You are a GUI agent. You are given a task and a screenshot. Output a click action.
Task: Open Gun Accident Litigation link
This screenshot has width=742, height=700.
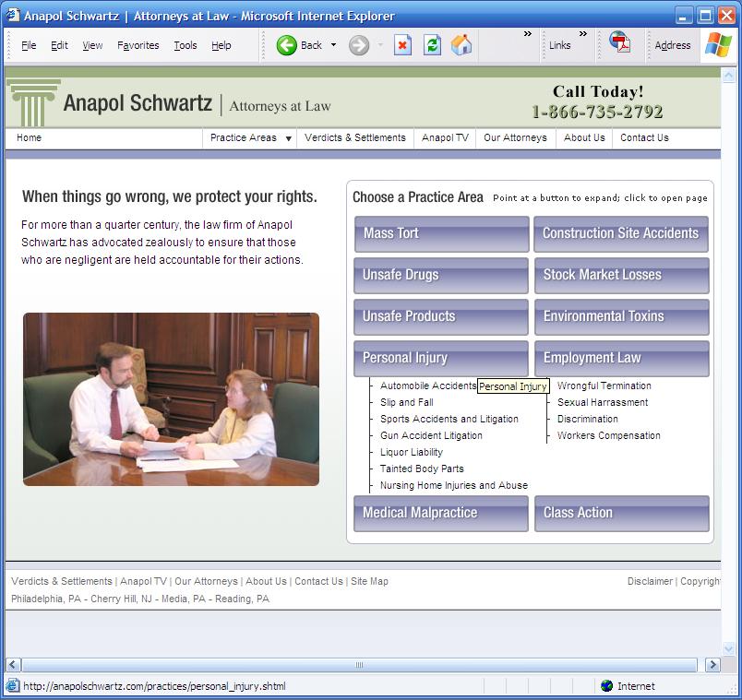pos(431,435)
